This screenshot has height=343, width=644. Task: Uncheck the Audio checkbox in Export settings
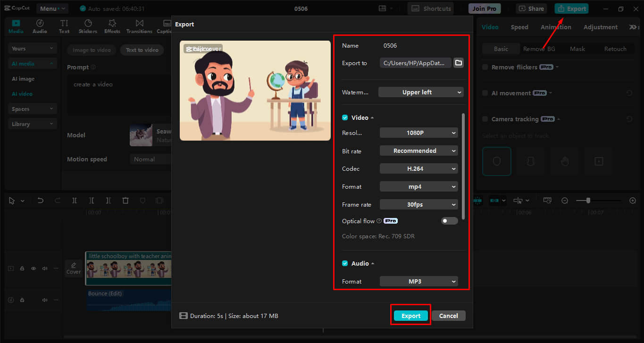[344, 263]
